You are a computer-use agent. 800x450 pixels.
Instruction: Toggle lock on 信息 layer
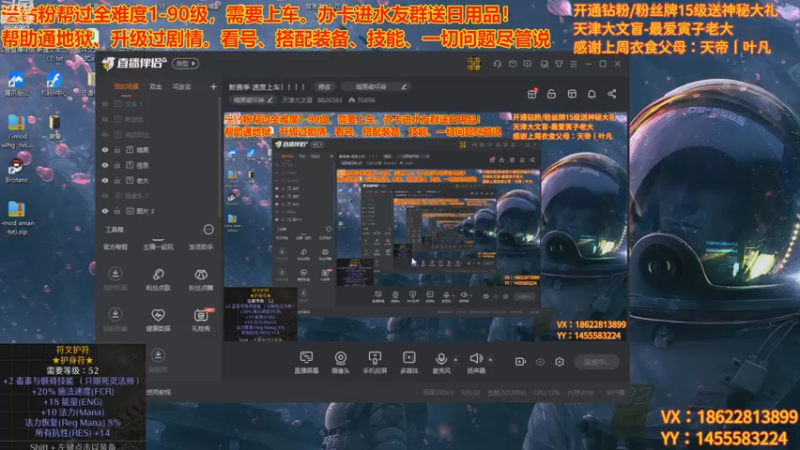pos(117,165)
